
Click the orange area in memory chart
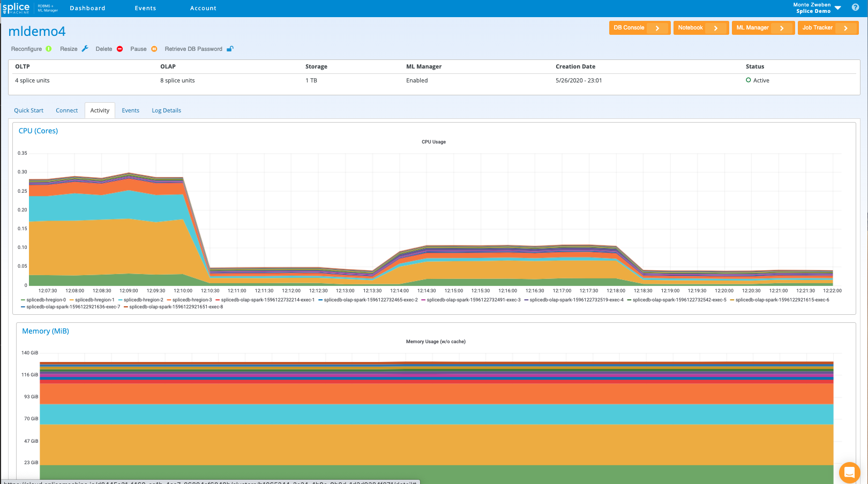(437, 394)
